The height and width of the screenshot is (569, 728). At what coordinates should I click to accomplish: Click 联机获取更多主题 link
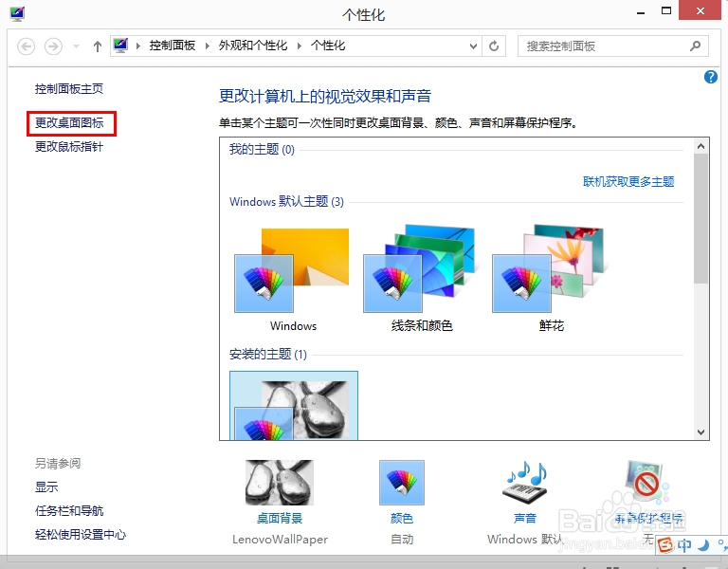click(628, 182)
